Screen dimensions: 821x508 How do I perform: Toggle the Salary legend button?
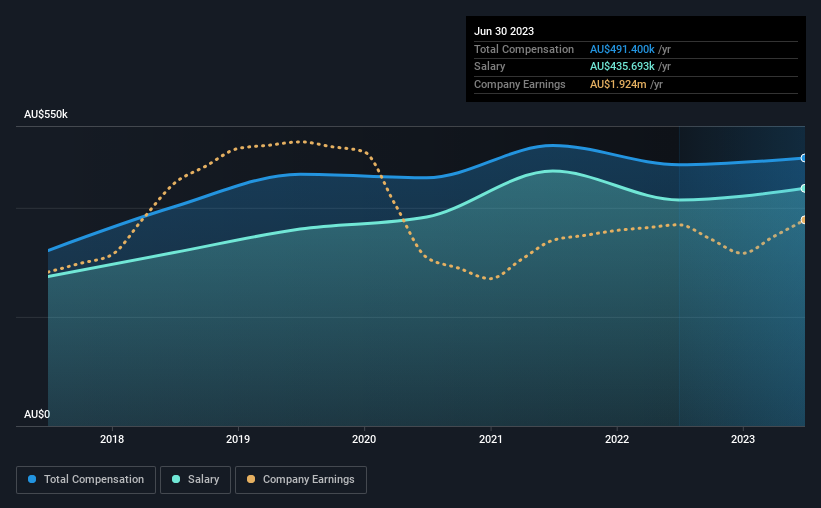(x=195, y=480)
